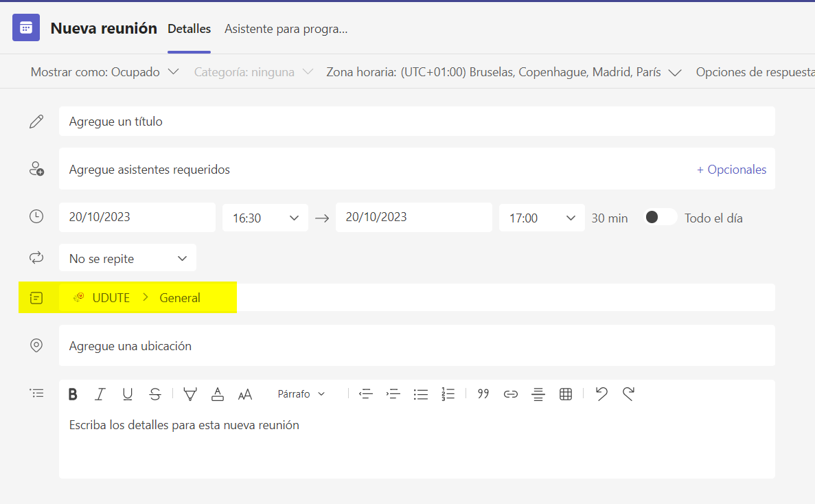Add optional attendees via + Opcionales
815x504 pixels.
coord(731,170)
